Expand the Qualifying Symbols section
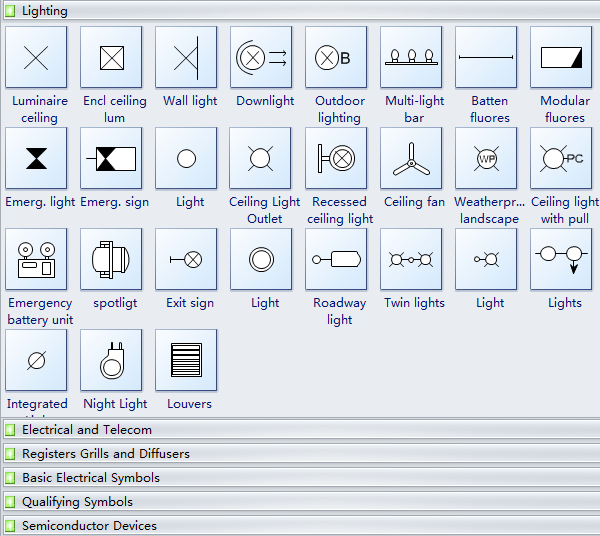 (77, 502)
